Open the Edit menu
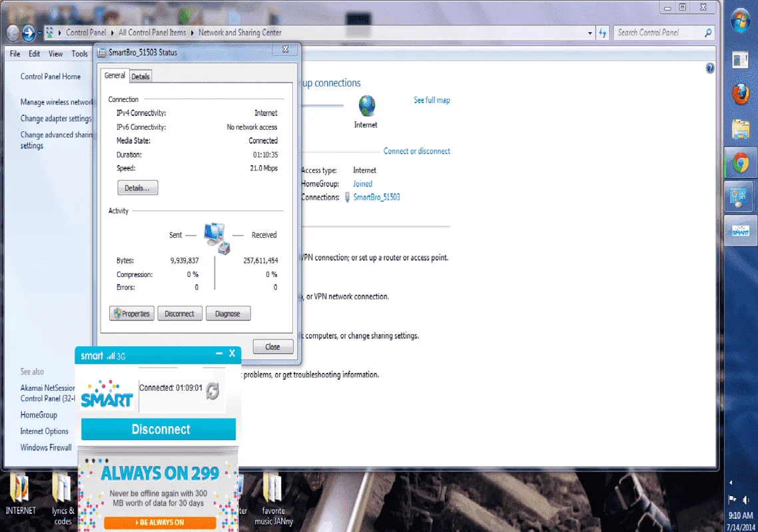The width and height of the screenshot is (758, 532). pyautogui.click(x=35, y=54)
